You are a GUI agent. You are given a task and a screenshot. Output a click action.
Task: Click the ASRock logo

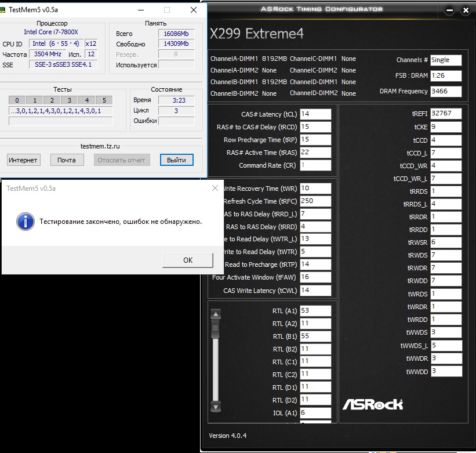tap(373, 405)
